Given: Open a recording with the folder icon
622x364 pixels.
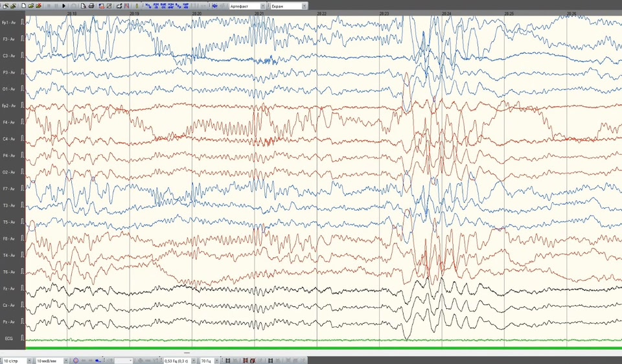Looking at the screenshot, I should [x=31, y=6].
